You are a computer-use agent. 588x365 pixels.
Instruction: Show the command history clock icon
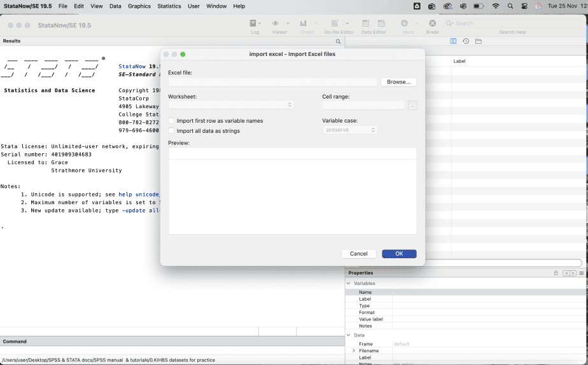(466, 41)
